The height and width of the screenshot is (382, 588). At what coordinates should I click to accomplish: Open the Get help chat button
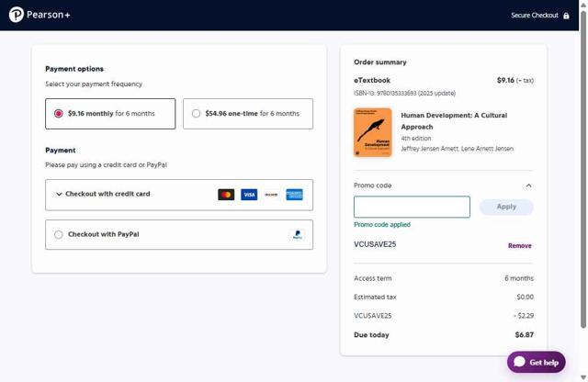(537, 362)
